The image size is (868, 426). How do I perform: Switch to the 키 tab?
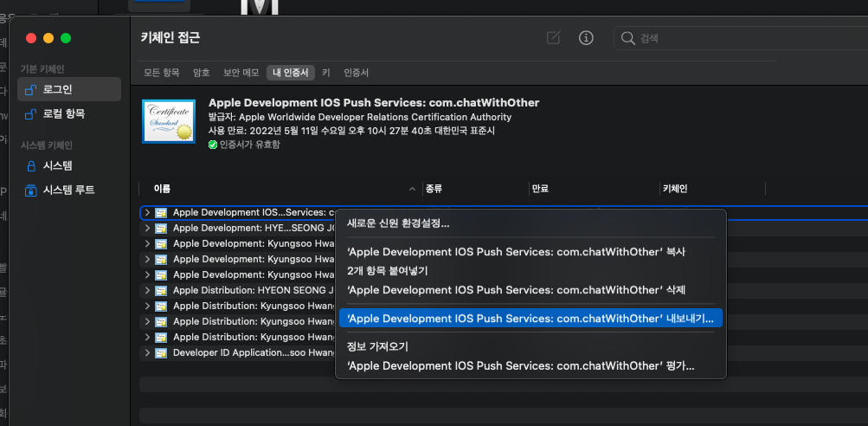tap(326, 73)
